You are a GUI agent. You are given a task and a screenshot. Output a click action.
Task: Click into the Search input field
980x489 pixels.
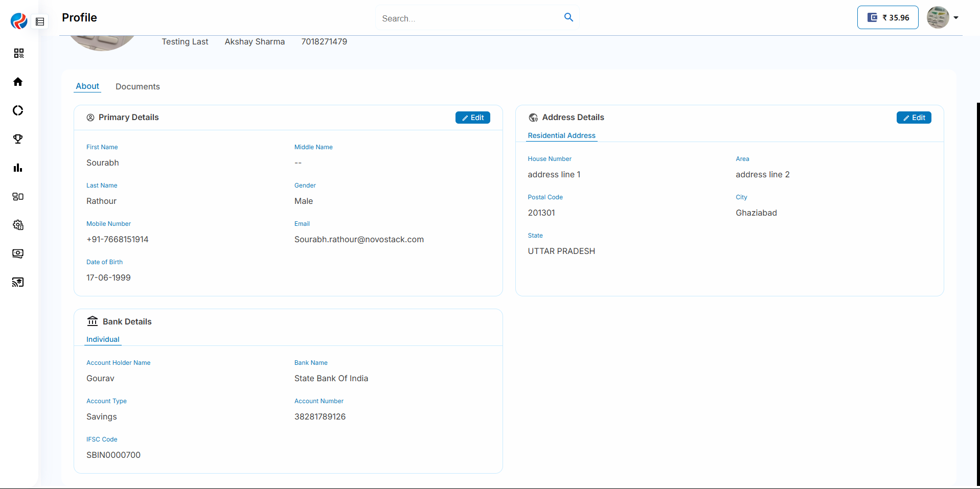pyautogui.click(x=468, y=18)
